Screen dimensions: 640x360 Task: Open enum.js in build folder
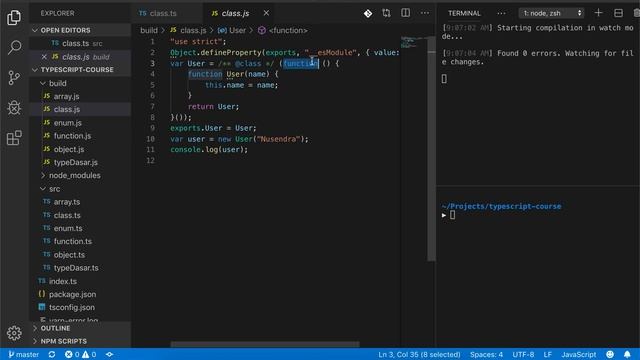[80, 123]
